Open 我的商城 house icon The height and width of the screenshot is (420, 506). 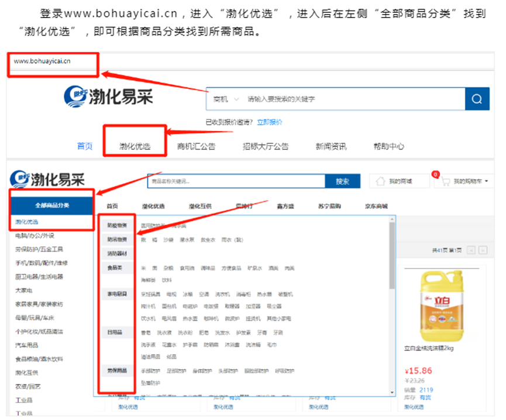click(380, 181)
